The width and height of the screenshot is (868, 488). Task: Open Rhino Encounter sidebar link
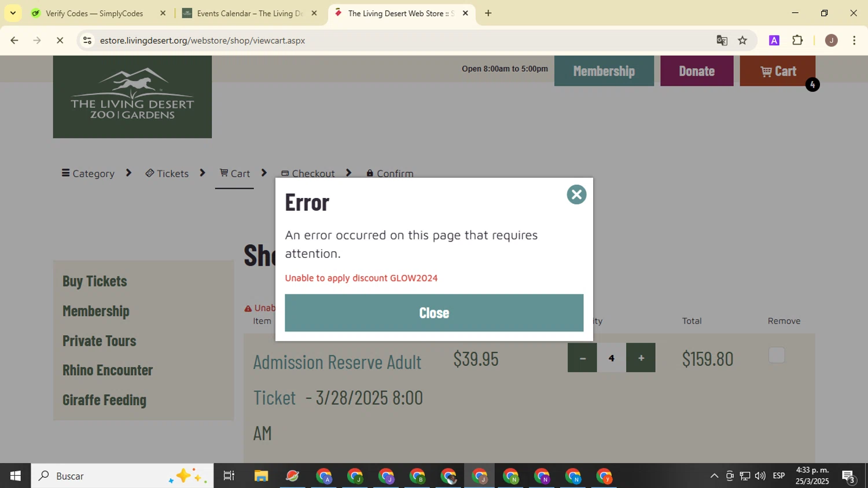(108, 370)
